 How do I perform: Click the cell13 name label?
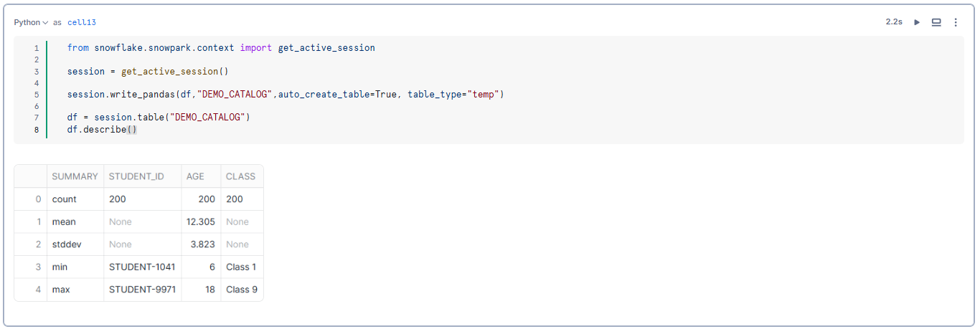pos(82,22)
